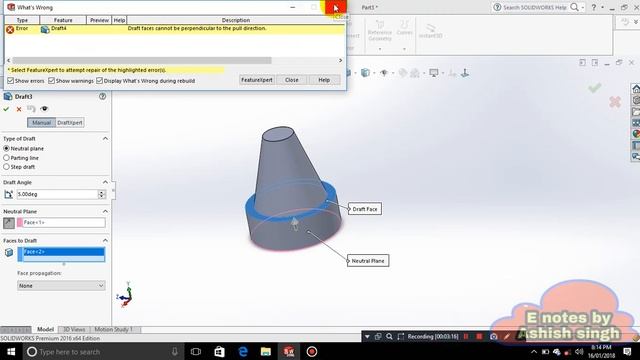This screenshot has height=360, width=640.
Task: Open the Display Style cube icon
Action: pyautogui.click(x=365, y=73)
